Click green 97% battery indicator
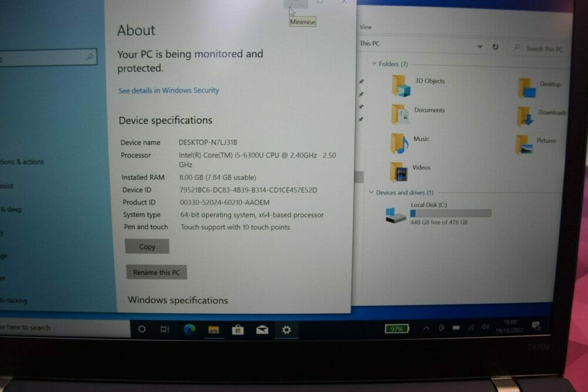 (x=397, y=329)
